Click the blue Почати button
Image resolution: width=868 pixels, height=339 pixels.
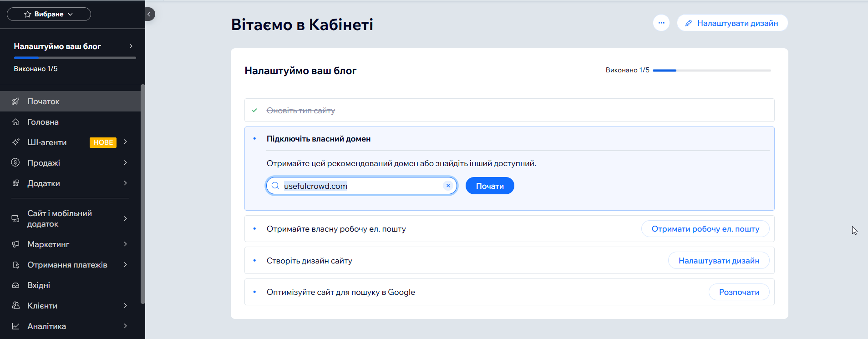point(490,186)
